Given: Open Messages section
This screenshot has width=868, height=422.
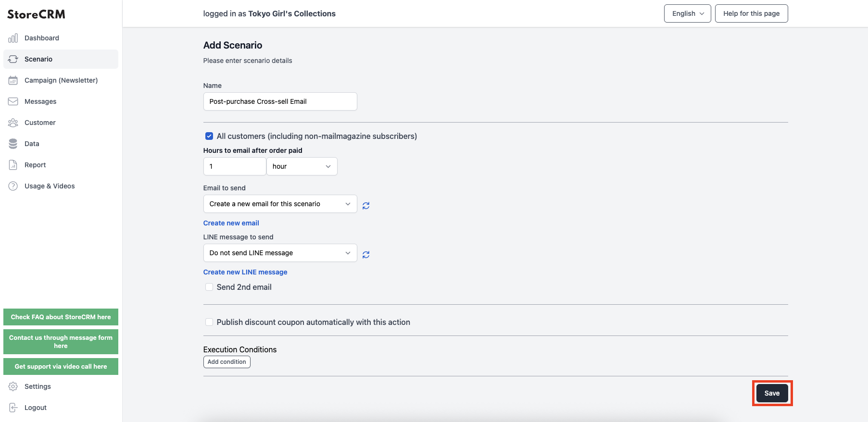Looking at the screenshot, I should (61, 101).
